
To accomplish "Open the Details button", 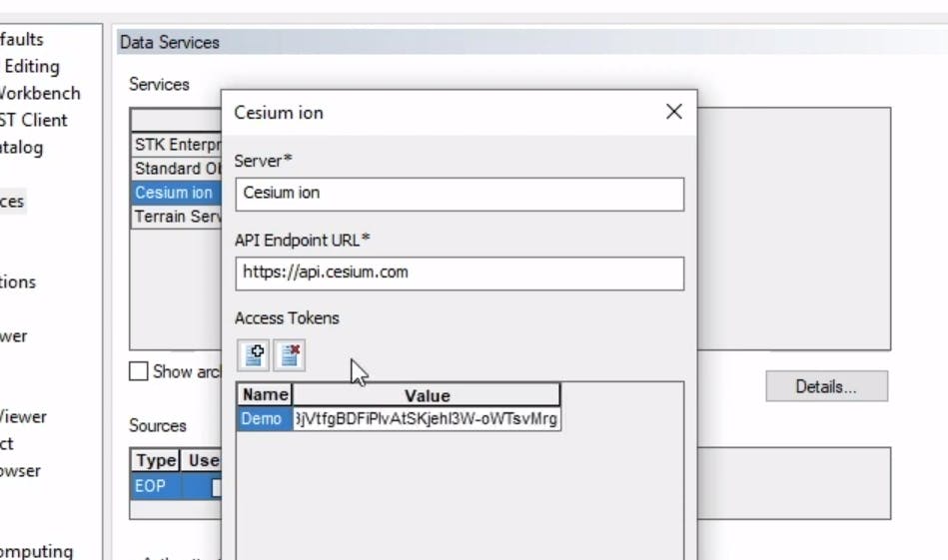I will pos(826,386).
